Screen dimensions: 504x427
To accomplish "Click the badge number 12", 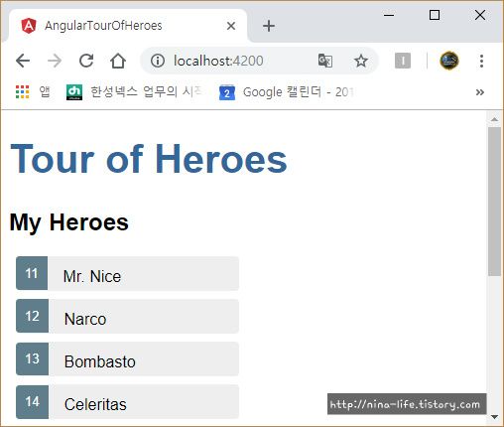I will tap(32, 316).
